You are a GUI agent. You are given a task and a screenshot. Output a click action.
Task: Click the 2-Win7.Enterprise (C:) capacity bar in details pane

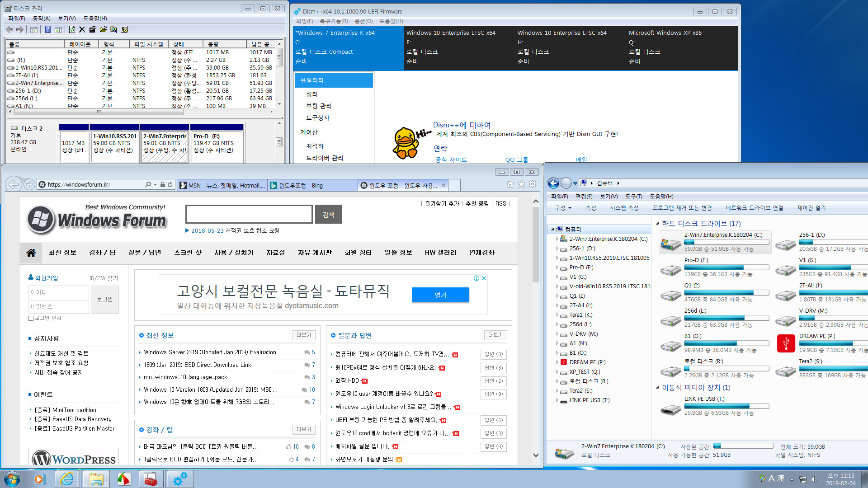pyautogui.click(x=743, y=446)
